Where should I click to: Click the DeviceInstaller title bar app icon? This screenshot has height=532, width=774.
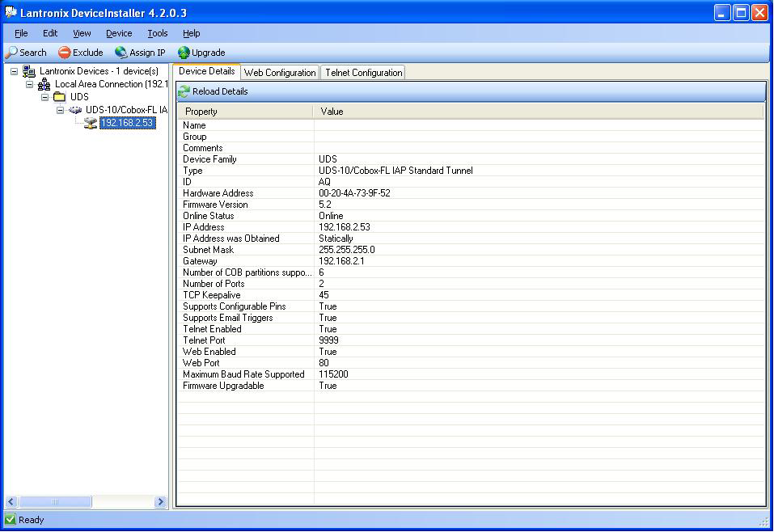tap(11, 12)
